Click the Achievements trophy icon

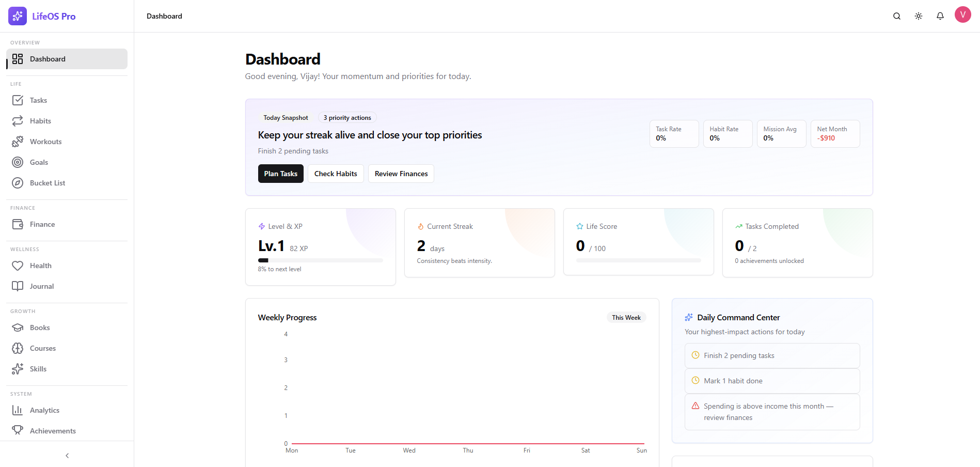18,430
